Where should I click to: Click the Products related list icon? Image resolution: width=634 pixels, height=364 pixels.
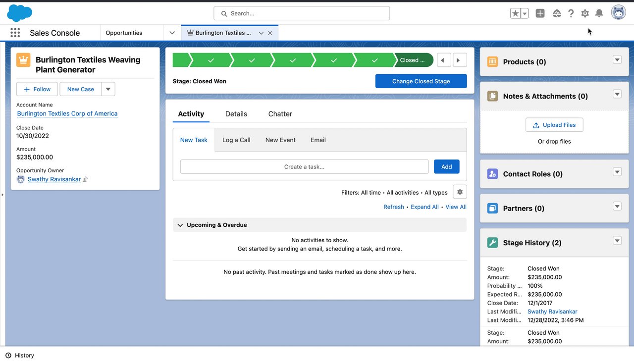click(x=492, y=62)
